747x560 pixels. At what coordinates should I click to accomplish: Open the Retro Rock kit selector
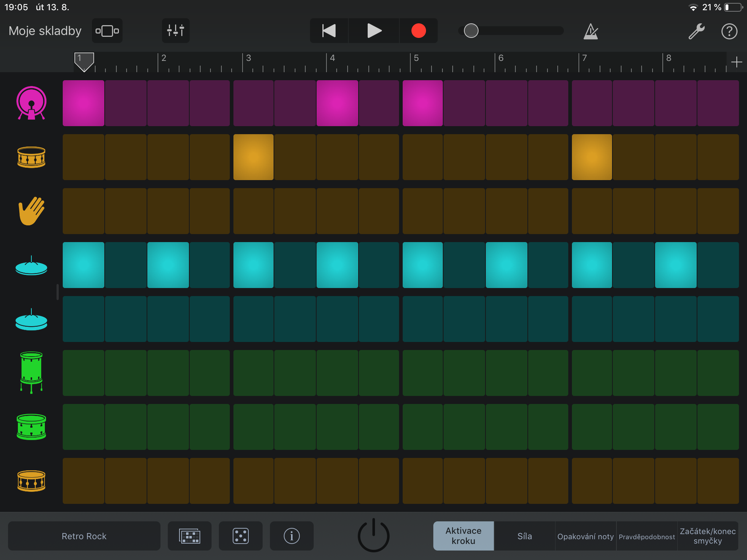click(x=84, y=536)
